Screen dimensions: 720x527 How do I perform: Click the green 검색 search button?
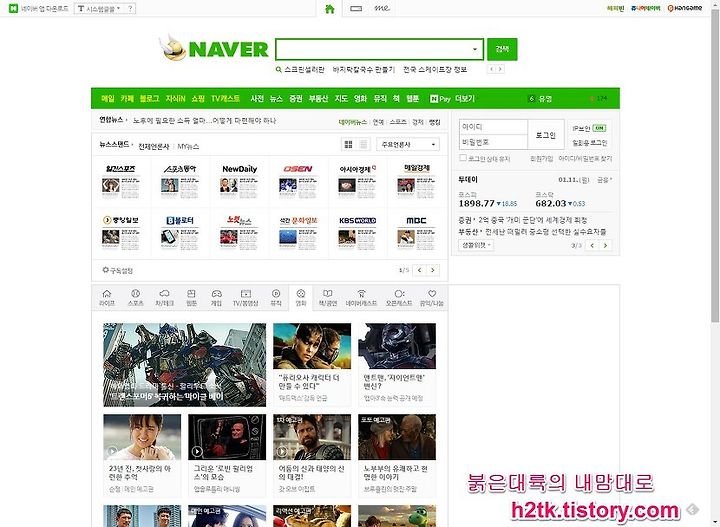pos(502,49)
